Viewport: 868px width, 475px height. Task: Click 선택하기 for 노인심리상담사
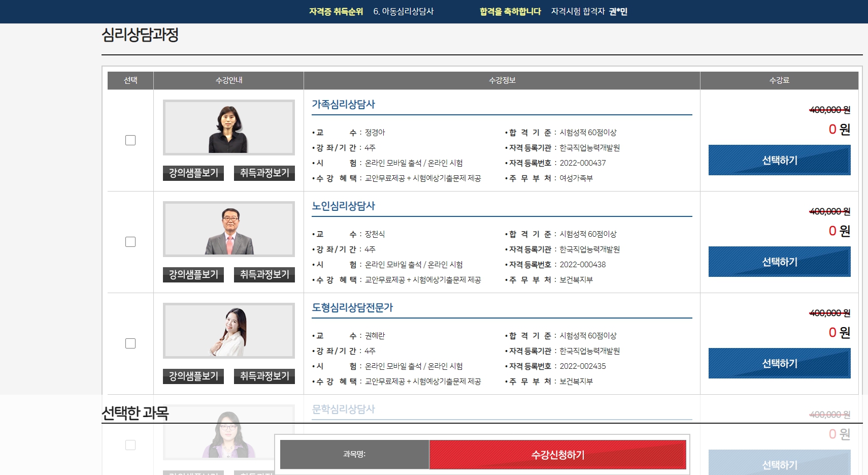pyautogui.click(x=779, y=262)
